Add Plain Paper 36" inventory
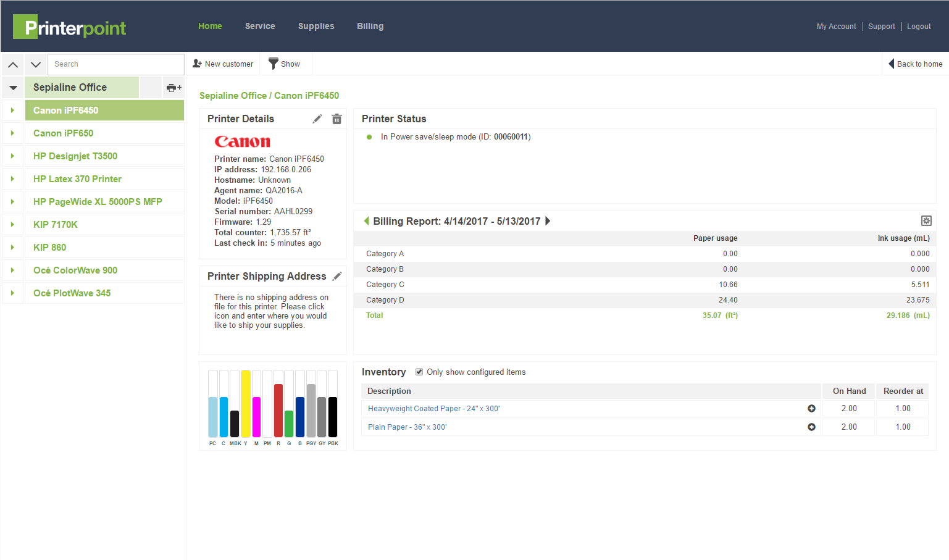 (811, 427)
